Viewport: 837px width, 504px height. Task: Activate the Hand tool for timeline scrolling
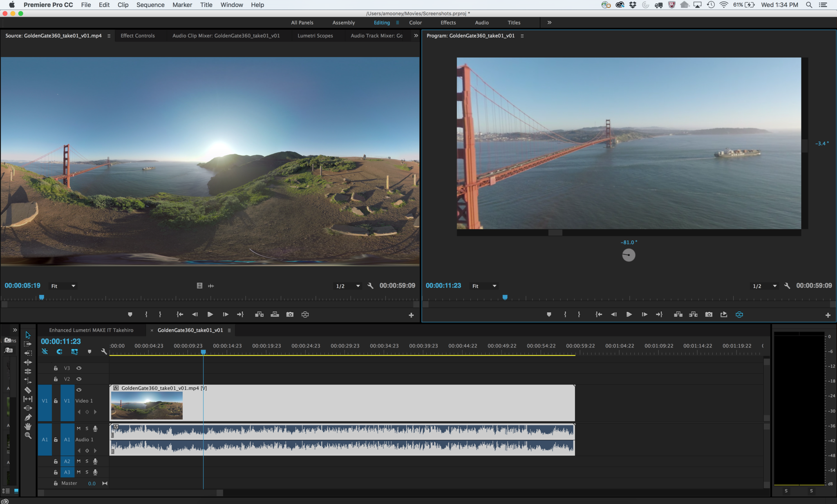[28, 426]
